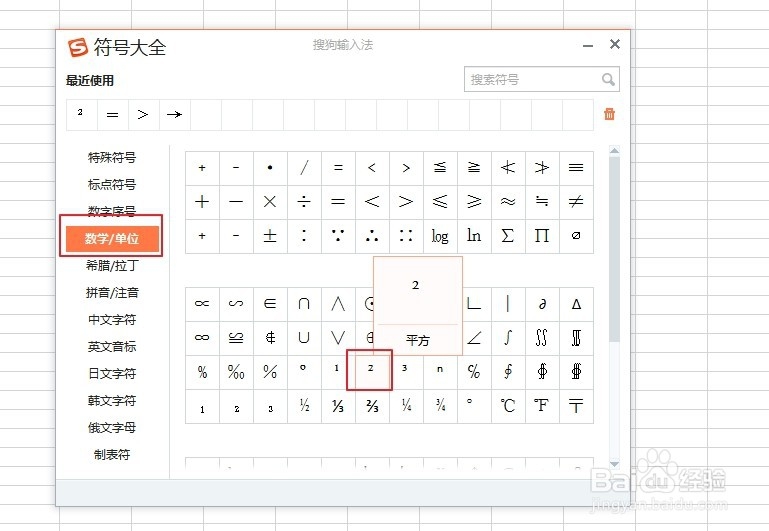
Task: Insert the two-thirds fraction ⅔
Action: click(372, 406)
